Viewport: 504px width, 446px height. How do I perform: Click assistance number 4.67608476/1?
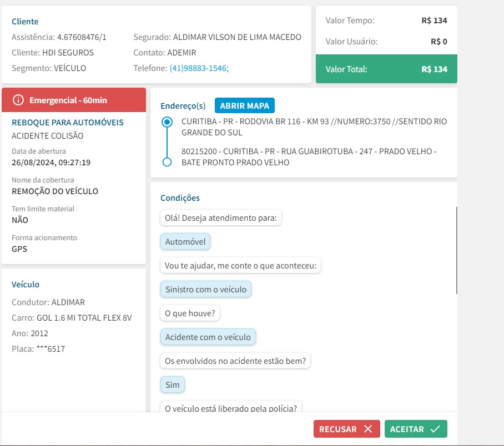[82, 37]
